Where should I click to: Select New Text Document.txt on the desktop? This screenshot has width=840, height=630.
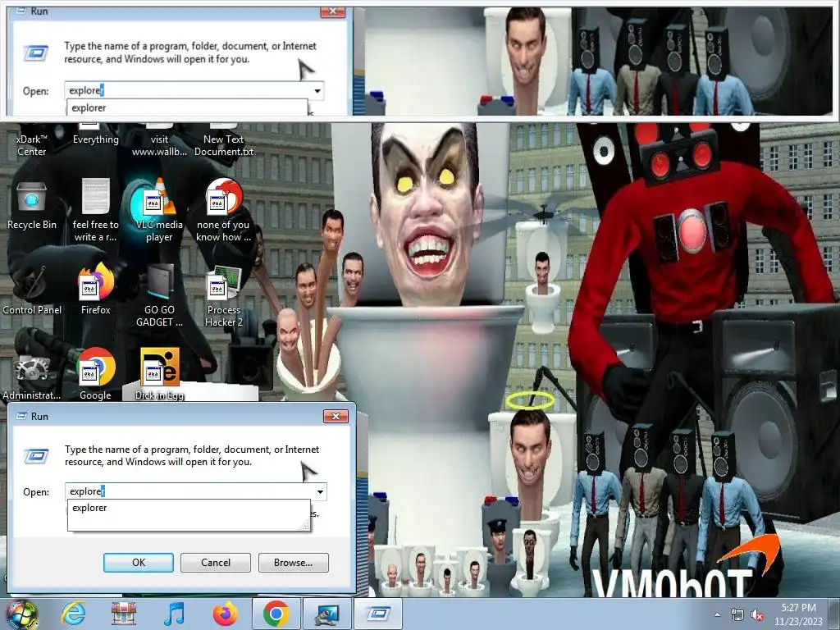tap(223, 140)
